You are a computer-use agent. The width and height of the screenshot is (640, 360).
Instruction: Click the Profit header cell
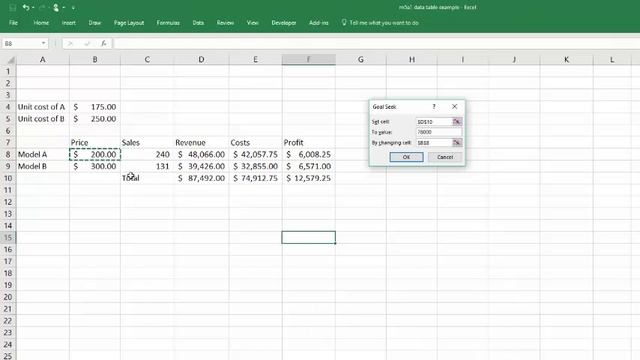pos(309,142)
